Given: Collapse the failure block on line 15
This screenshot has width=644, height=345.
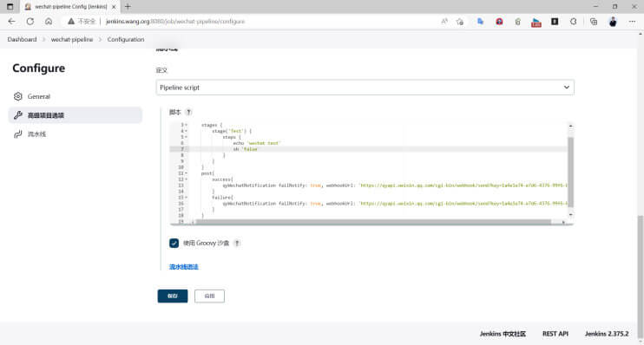Looking at the screenshot, I should [x=186, y=198].
